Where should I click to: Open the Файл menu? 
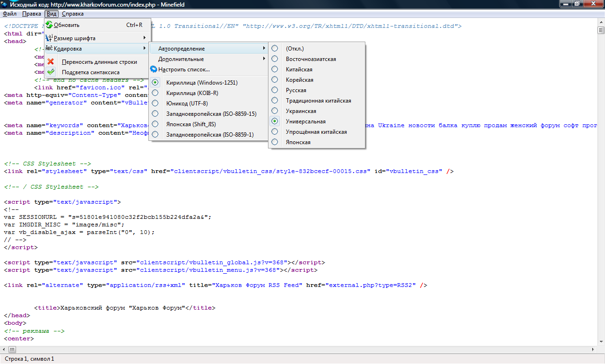point(9,14)
